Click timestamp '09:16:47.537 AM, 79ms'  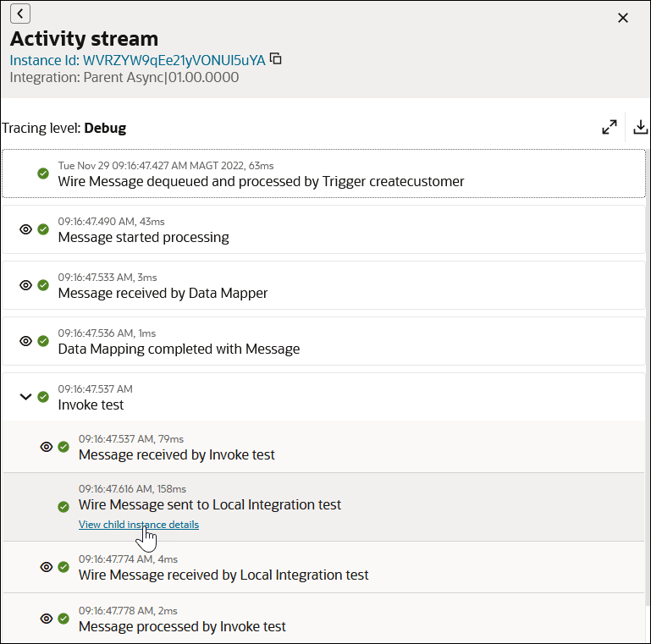pyautogui.click(x=131, y=439)
